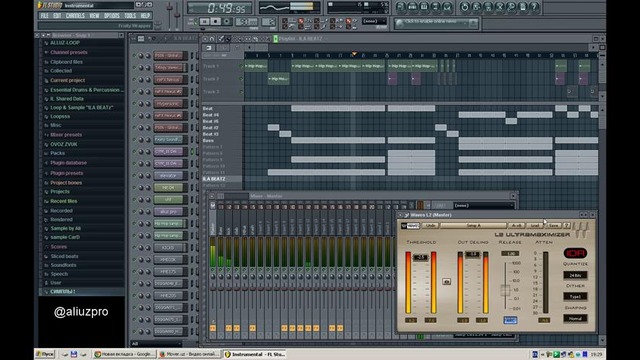Open the HELP menu

pyautogui.click(x=145, y=16)
